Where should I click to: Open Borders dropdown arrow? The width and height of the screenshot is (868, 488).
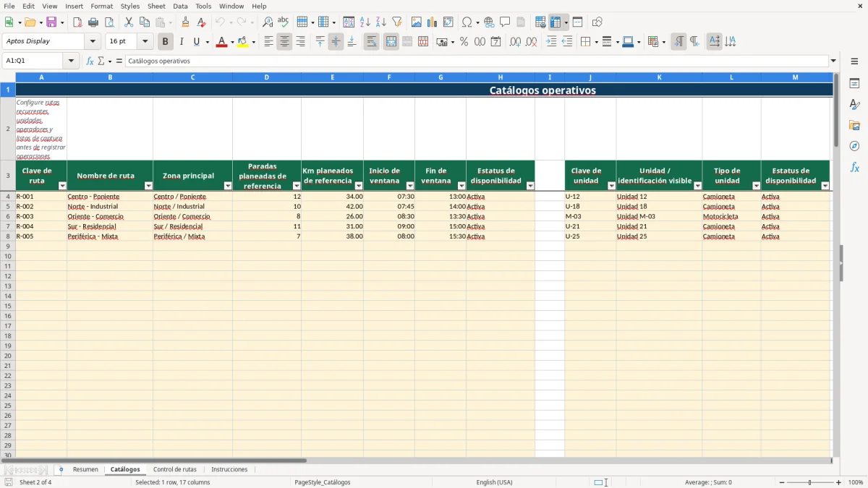point(595,42)
